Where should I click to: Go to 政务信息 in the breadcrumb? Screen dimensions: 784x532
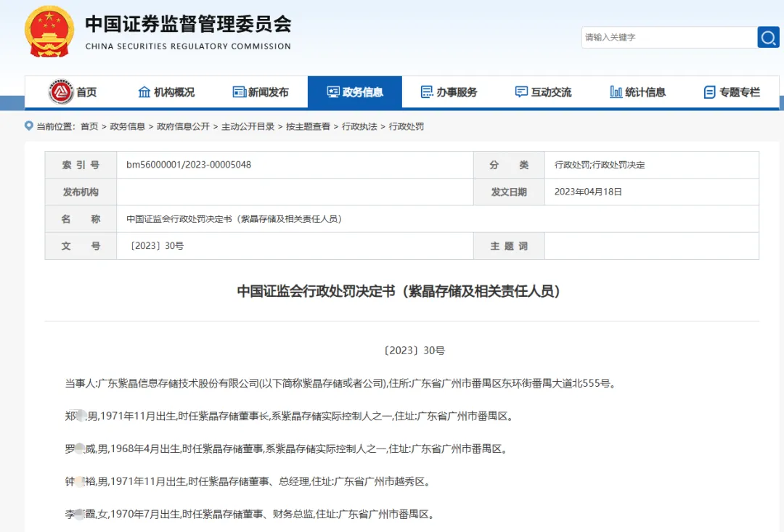click(128, 126)
